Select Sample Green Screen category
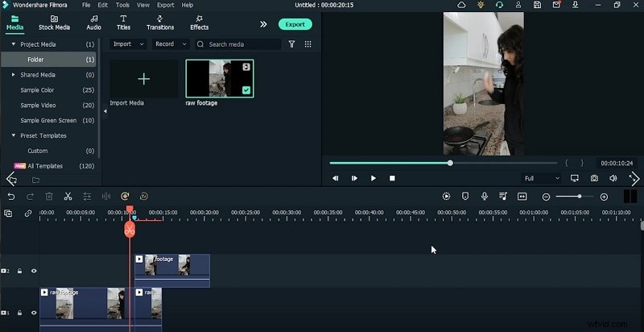The height and width of the screenshot is (332, 644). tap(48, 120)
